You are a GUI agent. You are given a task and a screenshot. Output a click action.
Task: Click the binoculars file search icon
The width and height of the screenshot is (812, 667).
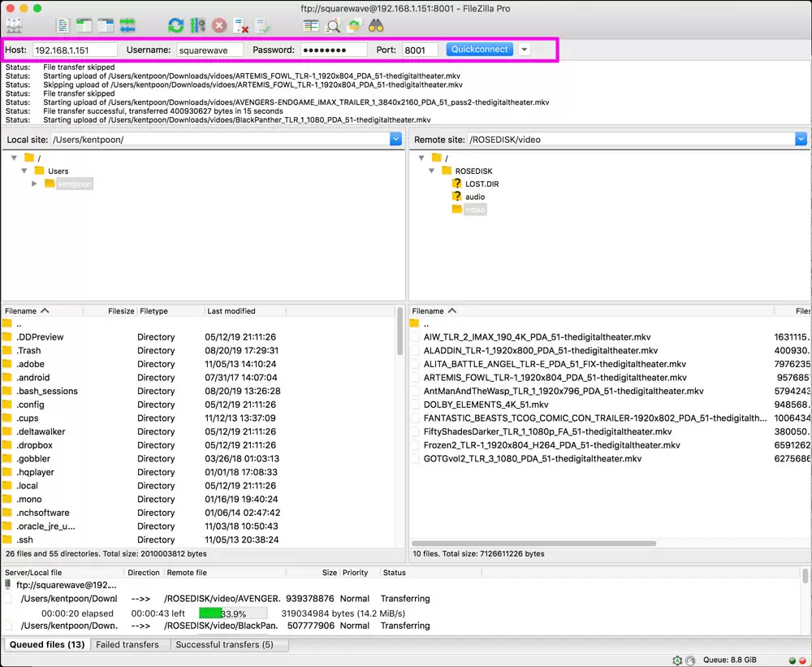(x=375, y=26)
